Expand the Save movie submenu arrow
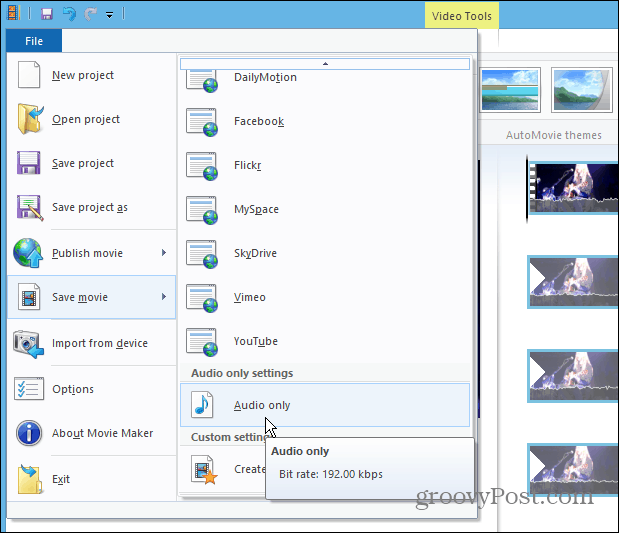 pyautogui.click(x=164, y=297)
